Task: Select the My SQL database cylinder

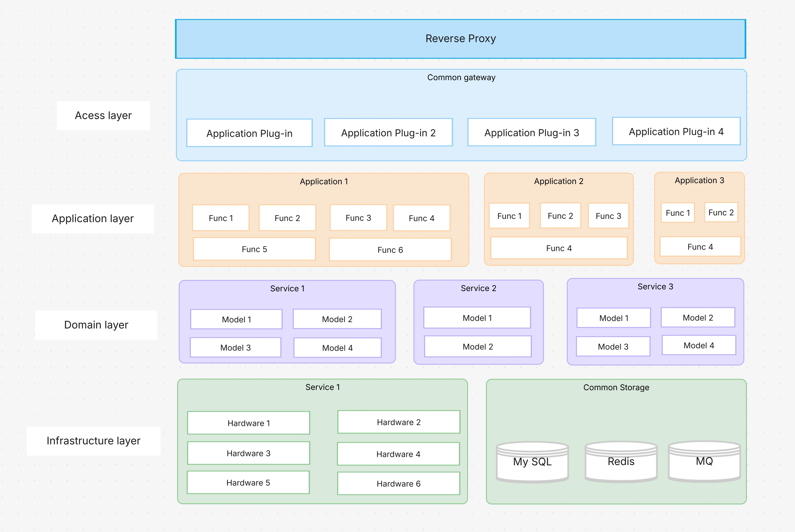Action: click(532, 462)
